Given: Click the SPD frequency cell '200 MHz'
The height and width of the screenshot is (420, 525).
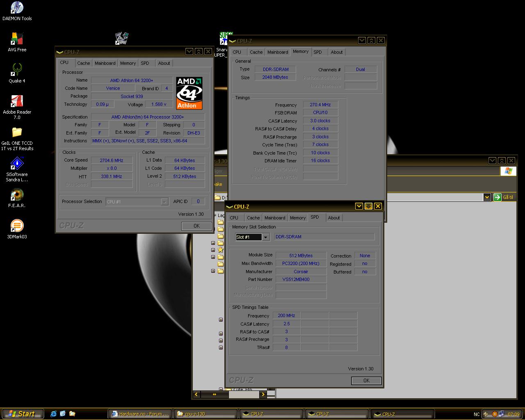Looking at the screenshot, I should 286,315.
